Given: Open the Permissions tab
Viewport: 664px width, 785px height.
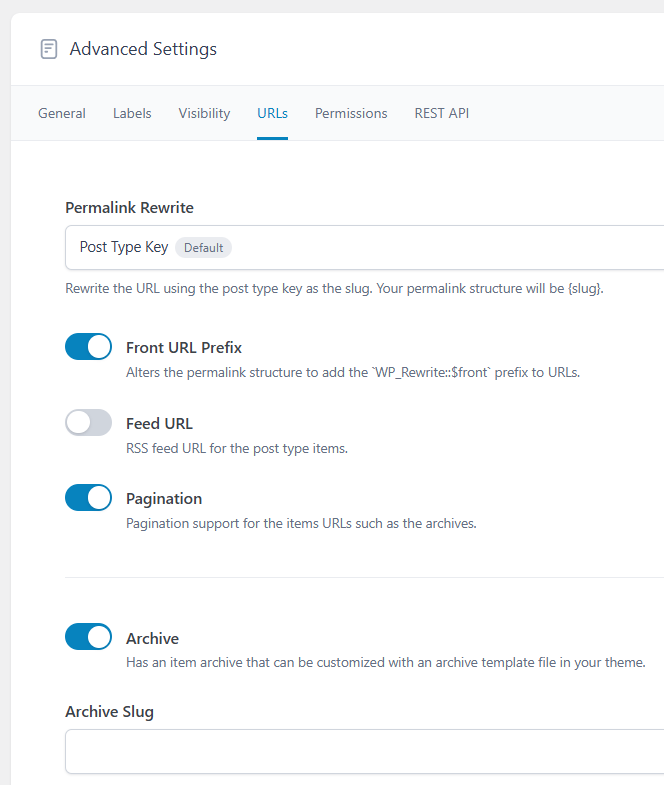Looking at the screenshot, I should tap(351, 113).
